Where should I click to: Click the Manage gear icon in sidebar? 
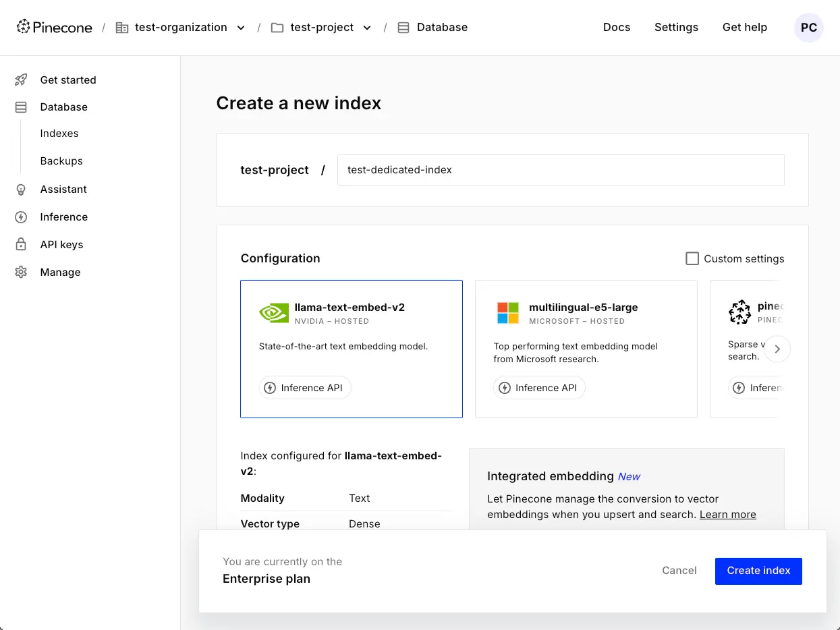pos(21,272)
